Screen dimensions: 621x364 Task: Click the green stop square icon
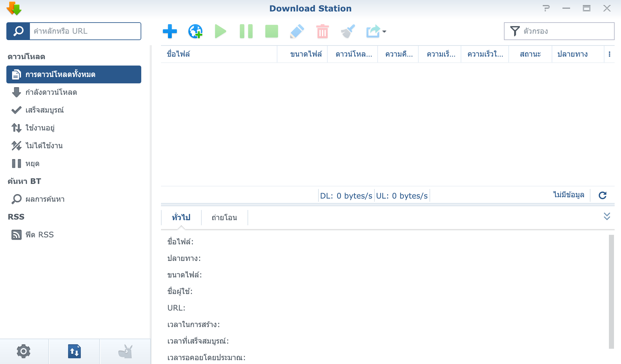271,31
